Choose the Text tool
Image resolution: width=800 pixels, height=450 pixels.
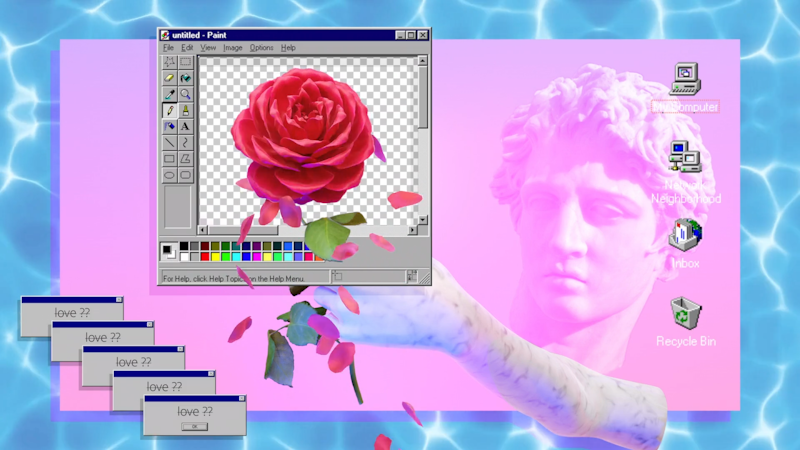click(x=186, y=127)
